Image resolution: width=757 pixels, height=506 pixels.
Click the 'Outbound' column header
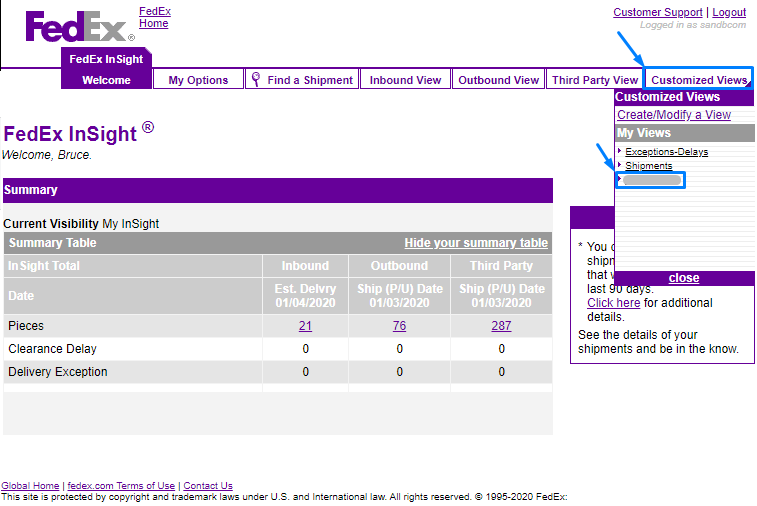click(x=399, y=266)
